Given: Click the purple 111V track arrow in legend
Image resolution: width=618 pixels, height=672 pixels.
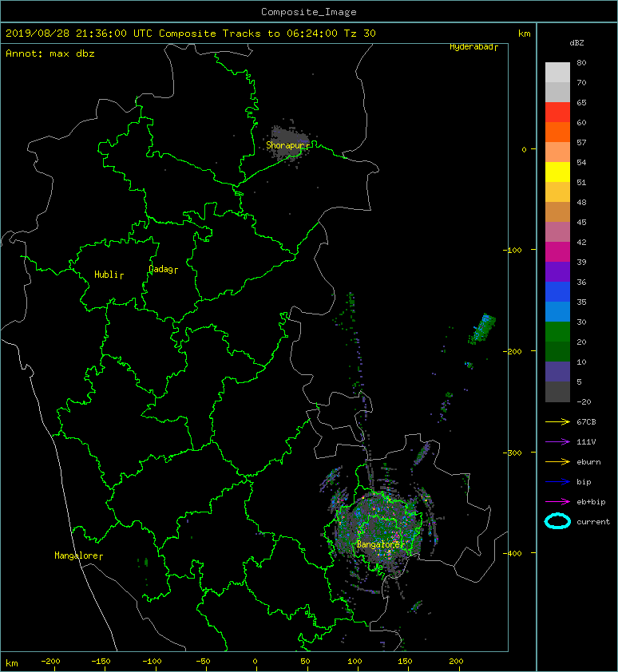Looking at the screenshot, I should pyautogui.click(x=557, y=442).
